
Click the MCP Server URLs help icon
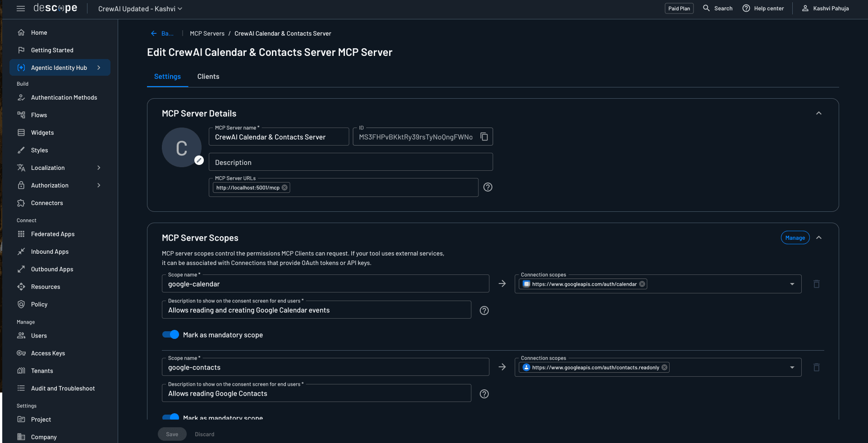(488, 187)
